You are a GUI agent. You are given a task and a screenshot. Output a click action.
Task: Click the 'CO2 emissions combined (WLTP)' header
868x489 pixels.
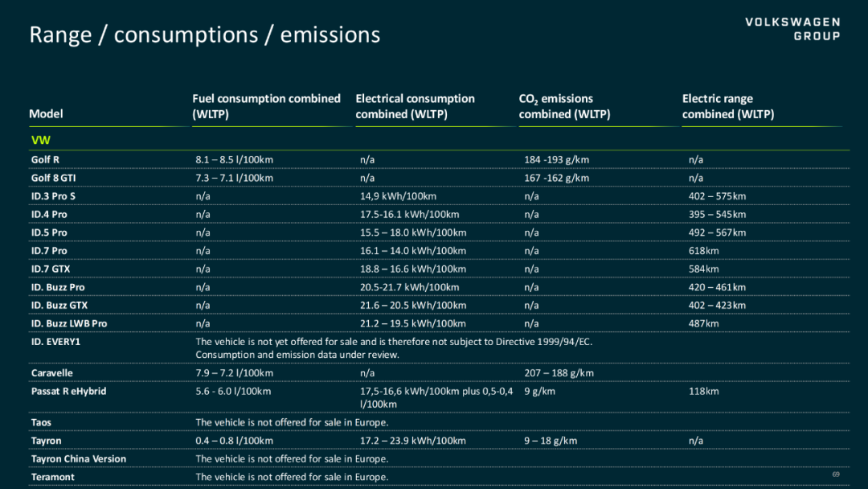[x=565, y=106]
